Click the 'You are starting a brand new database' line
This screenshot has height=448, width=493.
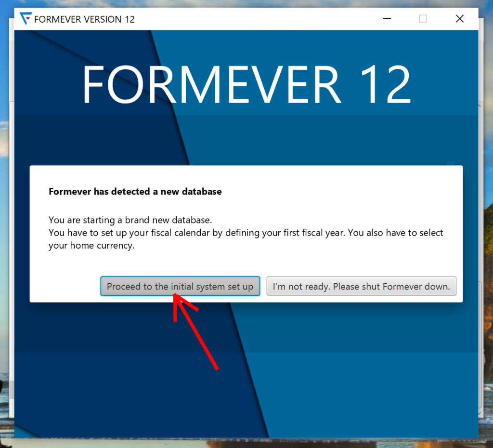point(130,220)
